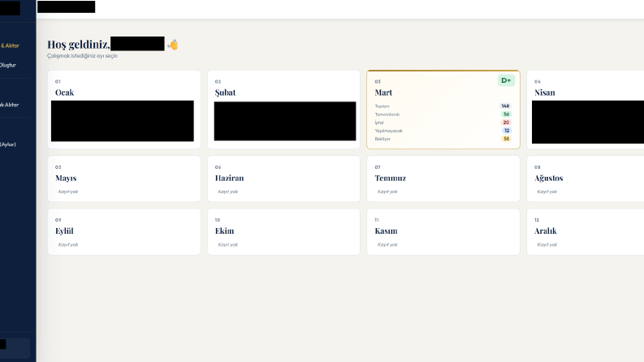Image resolution: width=644 pixels, height=362 pixels.
Task: Click the 'Çalışmak istediğiniz ayı seçin' subtitle
Action: click(x=82, y=56)
